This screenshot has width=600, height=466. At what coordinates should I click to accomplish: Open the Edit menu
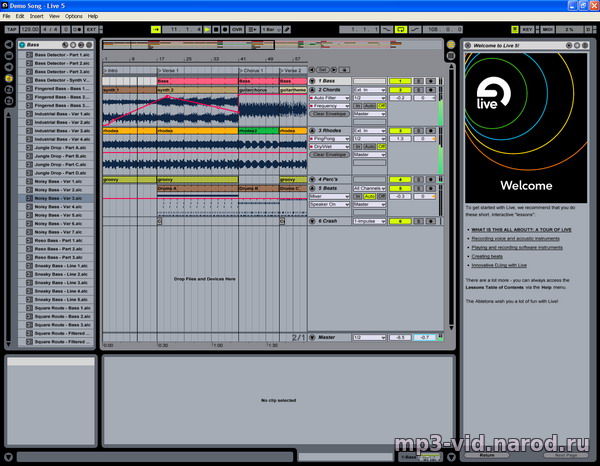20,16
